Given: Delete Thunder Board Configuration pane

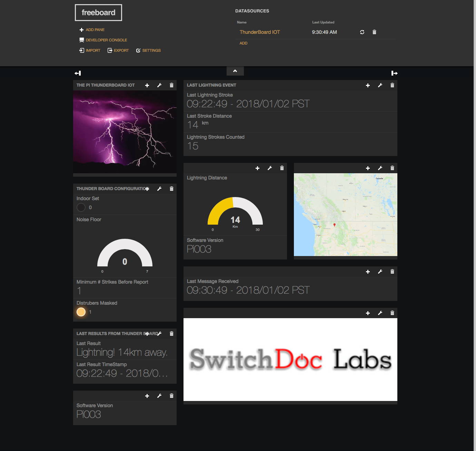Looking at the screenshot, I should pos(171,189).
